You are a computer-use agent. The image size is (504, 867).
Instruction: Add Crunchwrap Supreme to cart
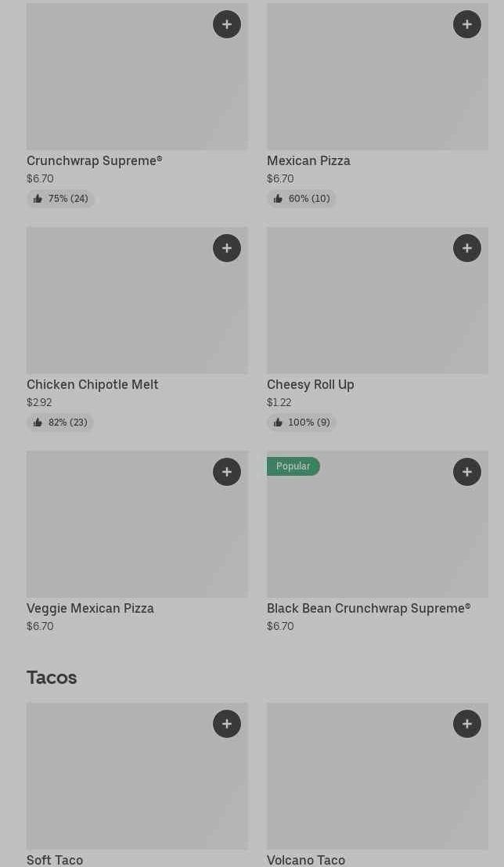pyautogui.click(x=227, y=24)
